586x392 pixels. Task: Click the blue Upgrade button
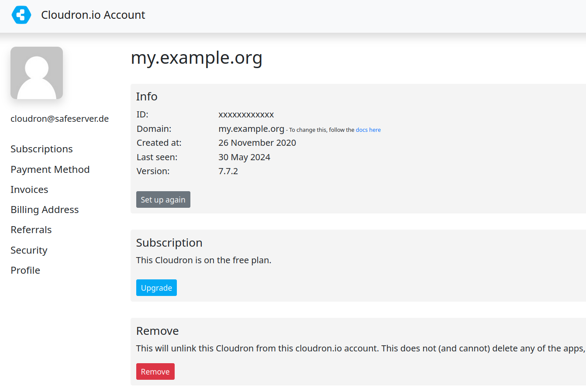coord(156,288)
